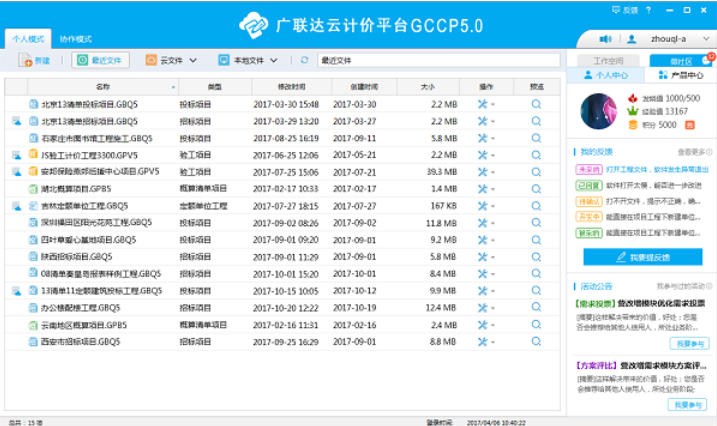
Task: Click the speaker announcement icon near the username
Action: tap(605, 39)
